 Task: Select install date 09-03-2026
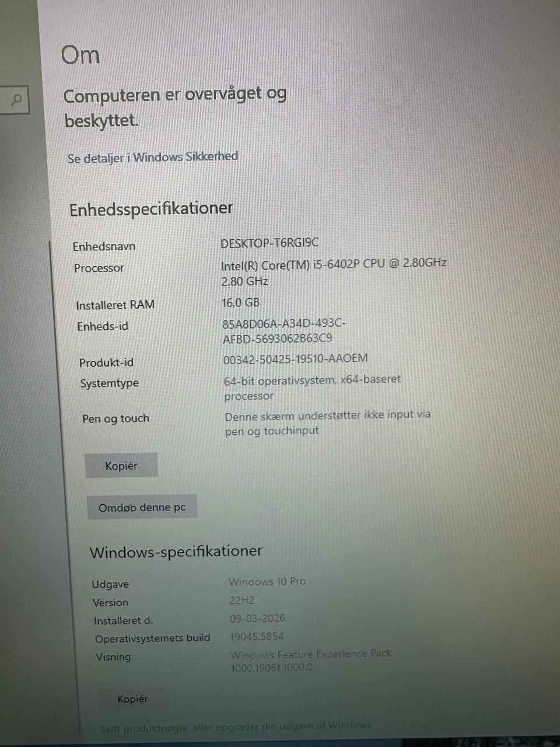tap(257, 618)
